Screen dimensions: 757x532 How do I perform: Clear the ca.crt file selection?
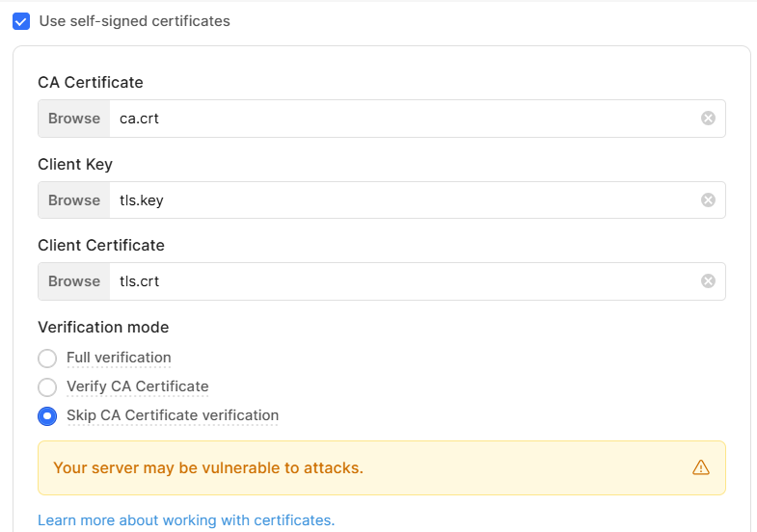[x=708, y=119]
